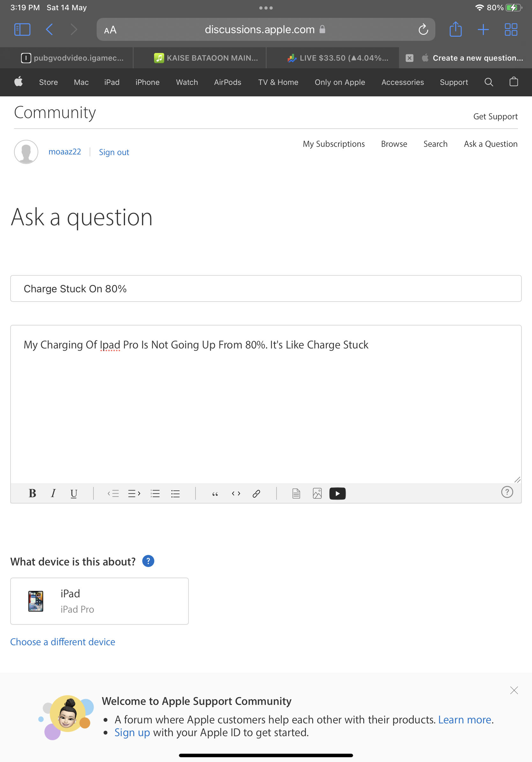The image size is (532, 762).
Task: Toggle bold formatting
Action: (33, 494)
